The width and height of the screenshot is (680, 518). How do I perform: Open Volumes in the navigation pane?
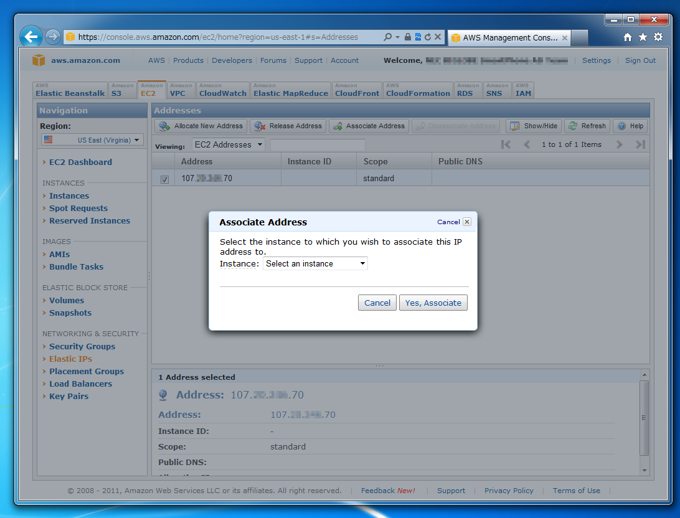67,301
